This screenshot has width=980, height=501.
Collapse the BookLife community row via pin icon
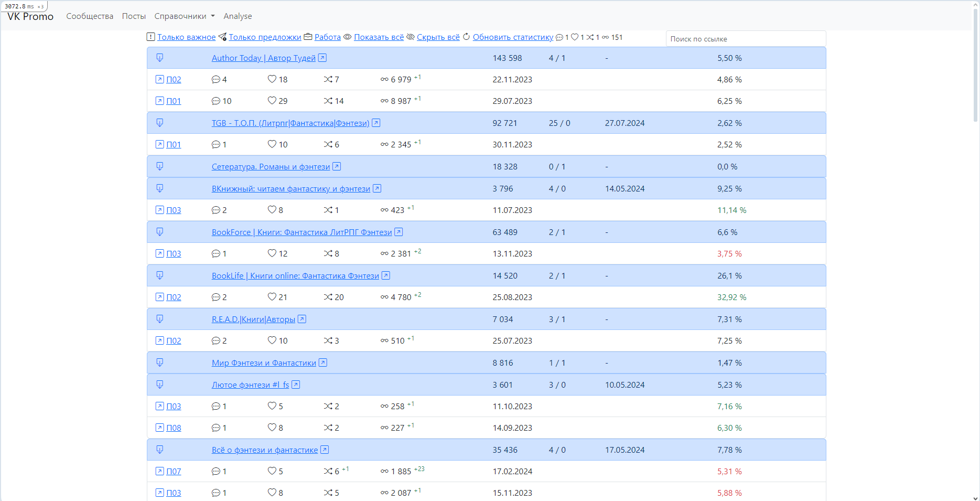click(x=160, y=275)
